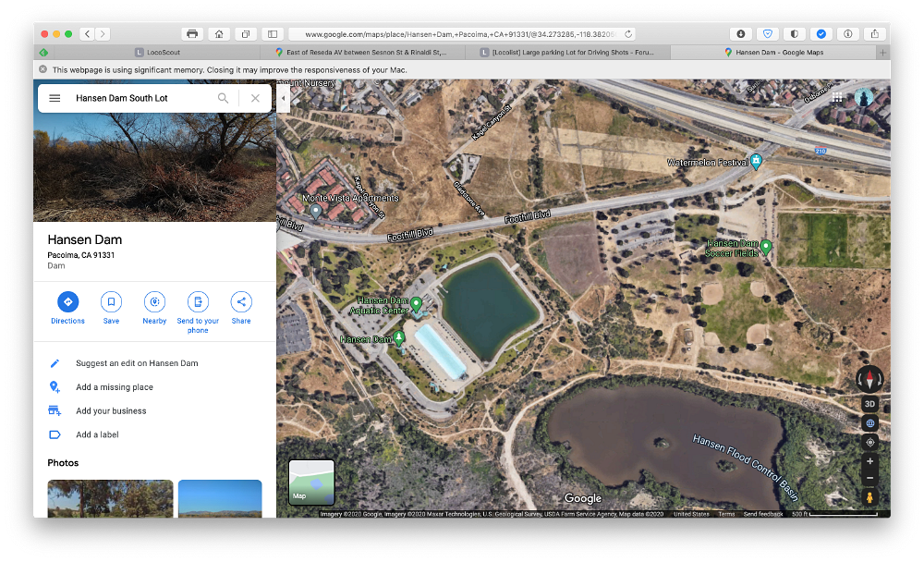The height and width of the screenshot is (562, 924).
Task: Show Safari downloads
Action: 741,34
